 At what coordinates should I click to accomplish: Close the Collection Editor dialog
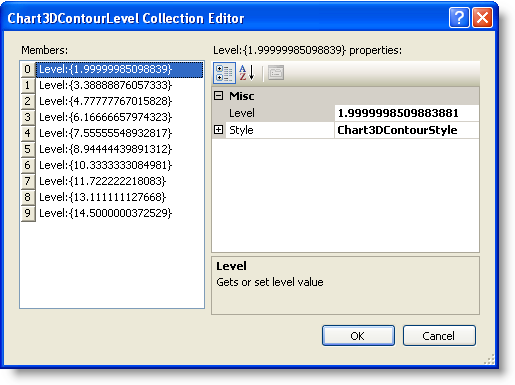(x=482, y=18)
